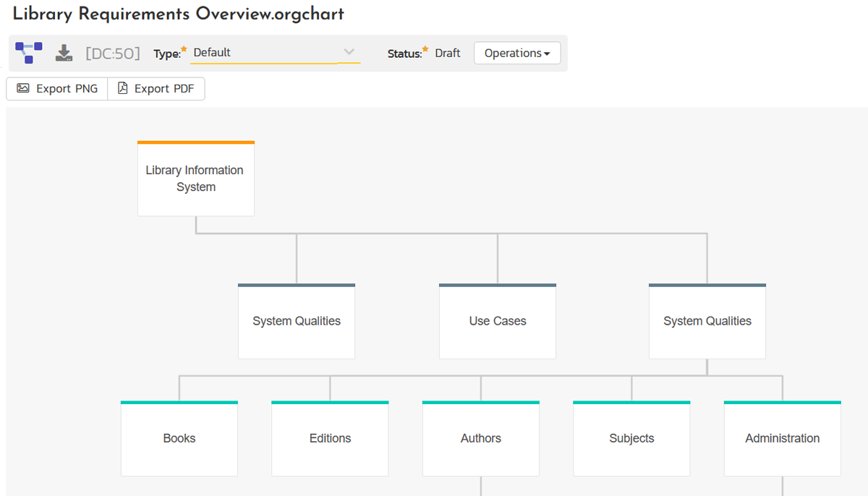The height and width of the screenshot is (496, 868).
Task: Select the Authors node
Action: click(x=481, y=438)
